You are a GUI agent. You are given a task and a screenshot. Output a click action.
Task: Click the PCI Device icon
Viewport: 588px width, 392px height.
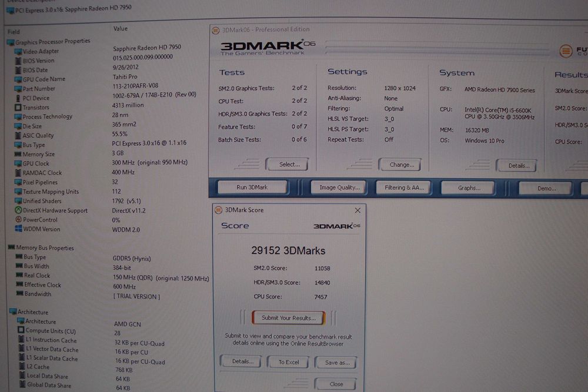click(x=18, y=98)
